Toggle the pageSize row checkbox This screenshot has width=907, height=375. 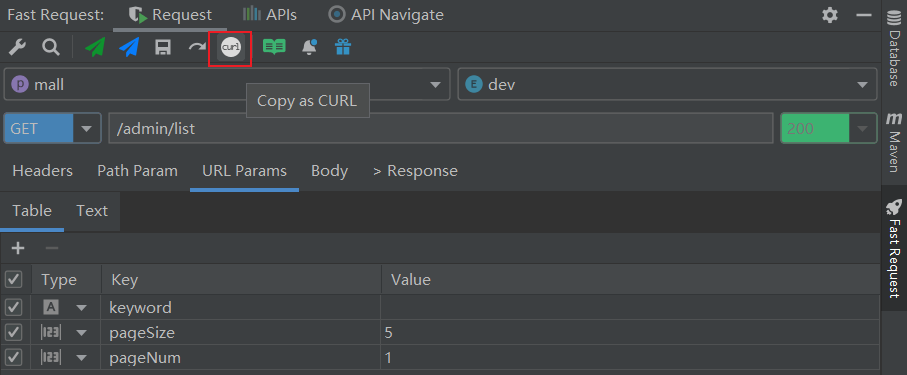13,333
